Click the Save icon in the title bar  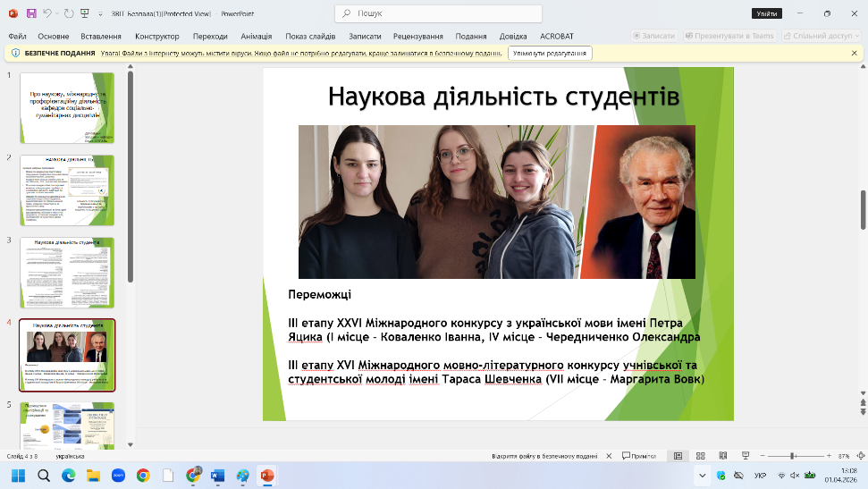31,13
